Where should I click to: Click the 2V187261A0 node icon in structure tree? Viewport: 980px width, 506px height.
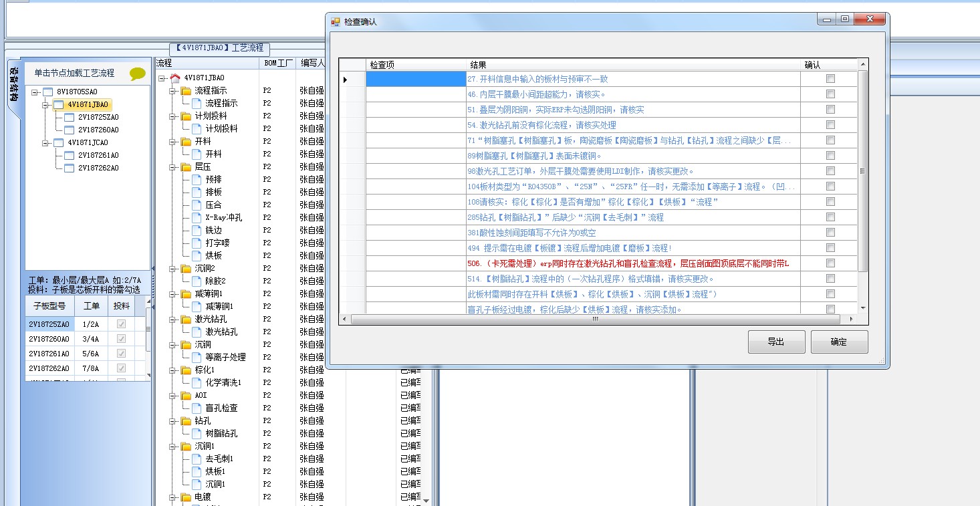pos(69,155)
